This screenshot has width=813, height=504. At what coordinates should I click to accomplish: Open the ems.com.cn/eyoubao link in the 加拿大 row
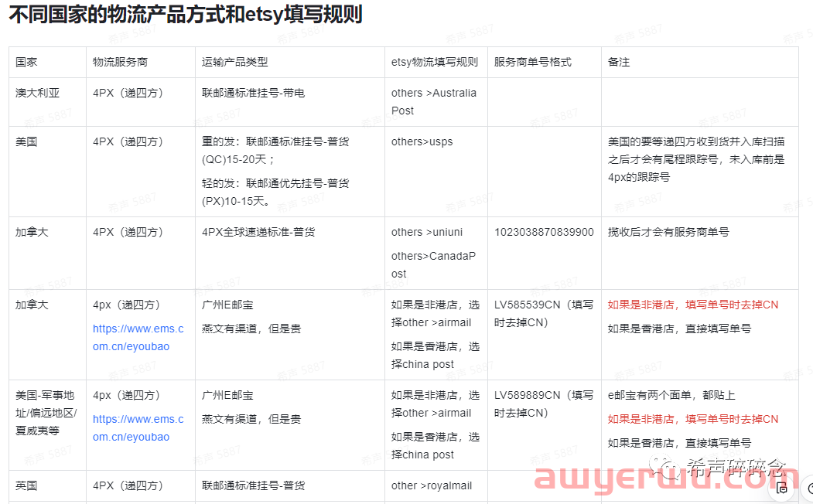click(x=138, y=338)
